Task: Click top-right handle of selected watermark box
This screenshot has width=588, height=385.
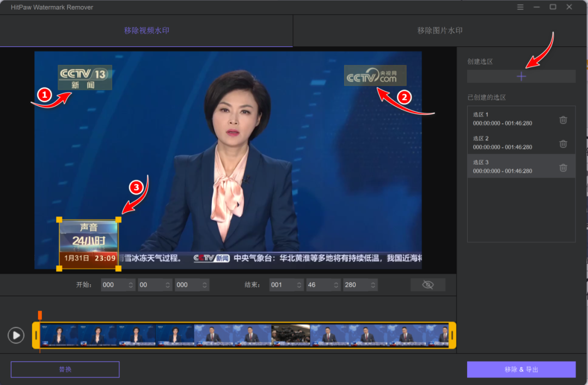Action: coord(119,220)
